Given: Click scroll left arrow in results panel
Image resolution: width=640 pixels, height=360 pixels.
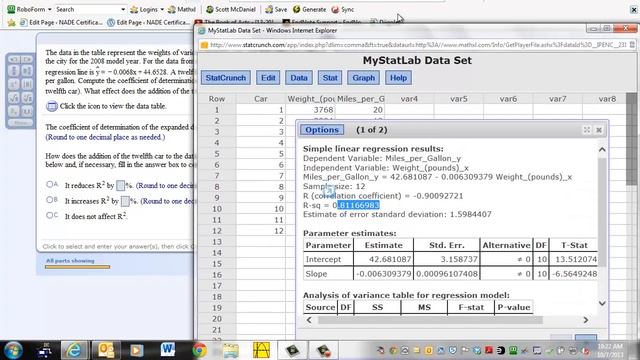Looking at the screenshot, I should click(x=309, y=320).
